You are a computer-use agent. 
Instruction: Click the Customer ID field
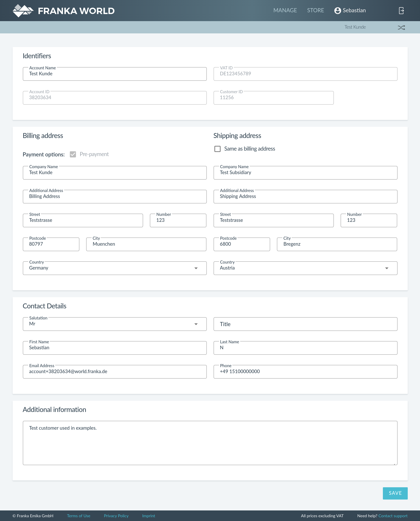273,98
